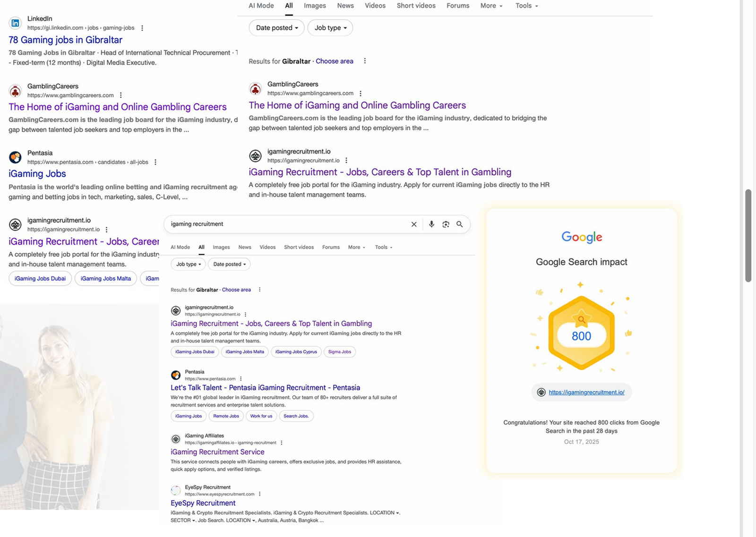Switch to Forums tab beneath the search box
The width and height of the screenshot is (756, 537).
pyautogui.click(x=331, y=247)
